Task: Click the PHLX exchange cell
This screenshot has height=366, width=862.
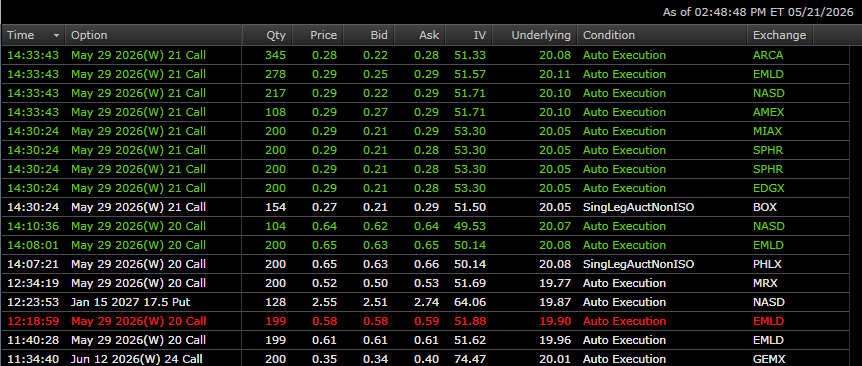Action: pos(766,264)
